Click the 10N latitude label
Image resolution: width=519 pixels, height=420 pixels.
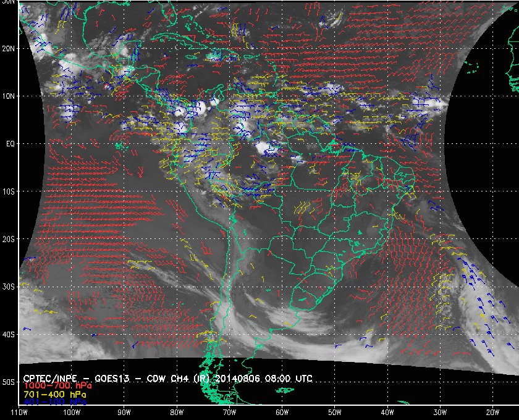tap(8, 96)
